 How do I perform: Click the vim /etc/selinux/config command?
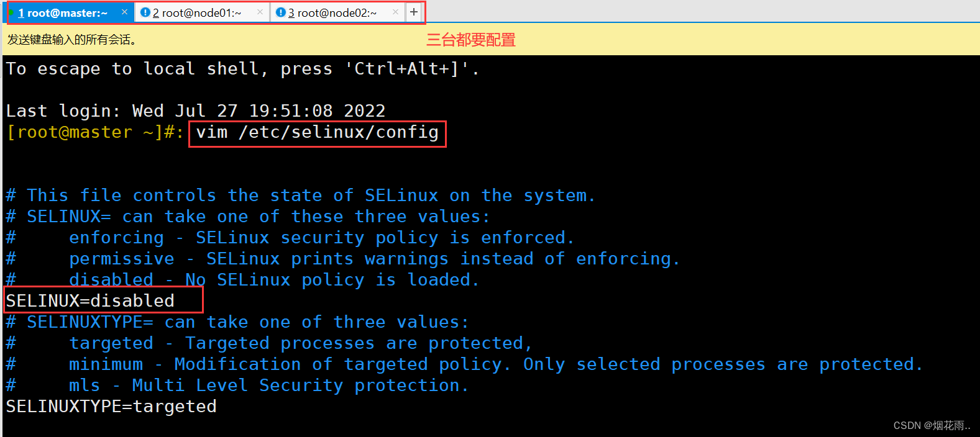318,132
